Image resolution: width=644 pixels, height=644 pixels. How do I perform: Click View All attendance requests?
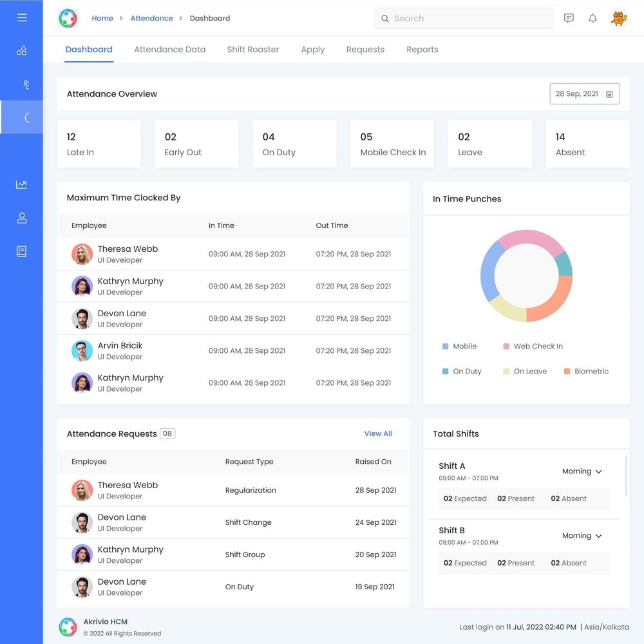click(x=378, y=433)
